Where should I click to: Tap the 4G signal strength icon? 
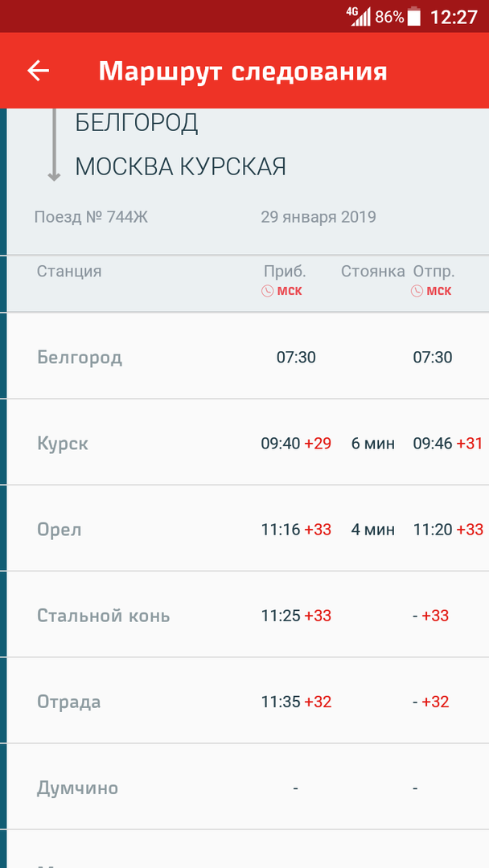pyautogui.click(x=359, y=16)
